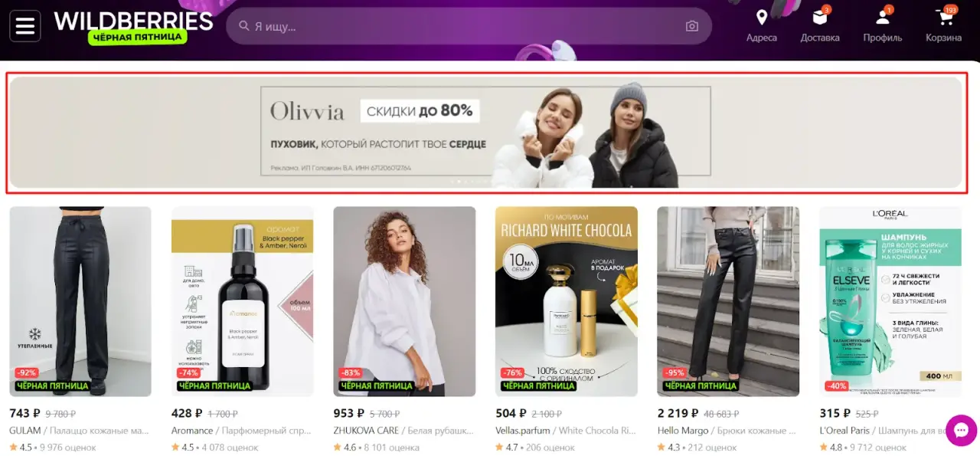Open the Hello Margo leather pants image
The height and width of the screenshot is (456, 980).
click(x=728, y=301)
